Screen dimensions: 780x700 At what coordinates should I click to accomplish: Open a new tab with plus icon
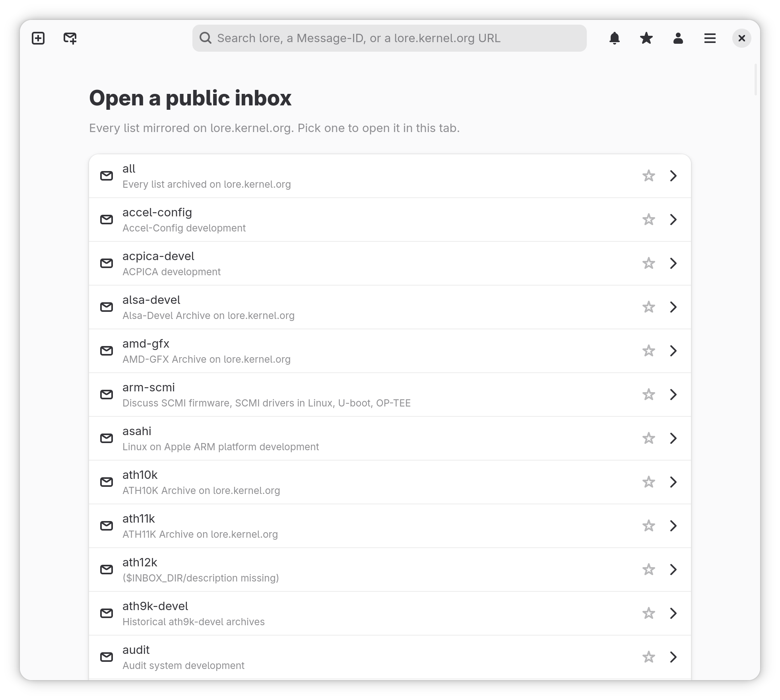click(x=38, y=38)
